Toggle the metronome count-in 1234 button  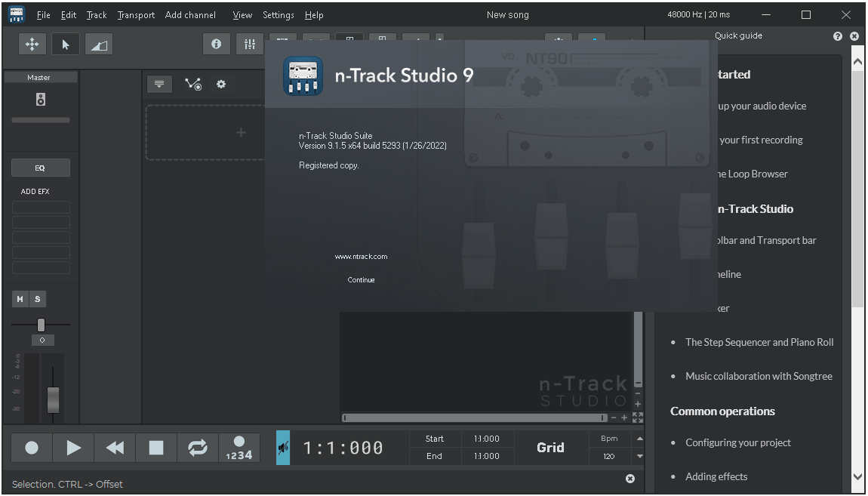[239, 447]
